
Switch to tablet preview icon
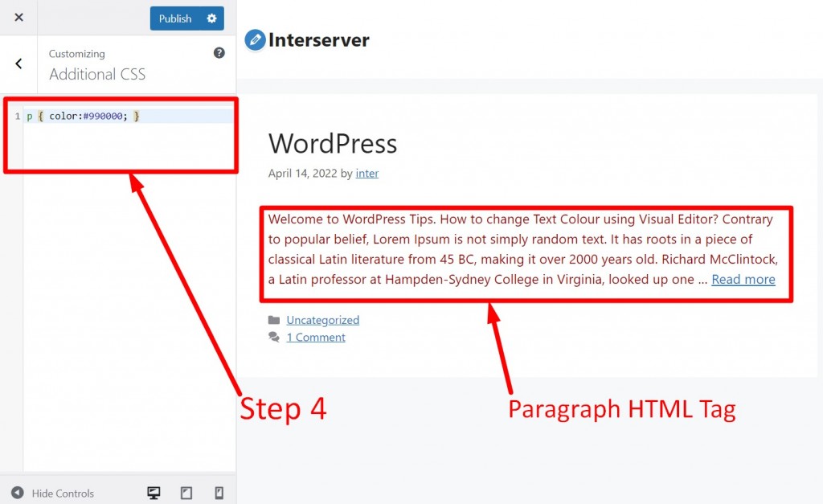coord(186,493)
